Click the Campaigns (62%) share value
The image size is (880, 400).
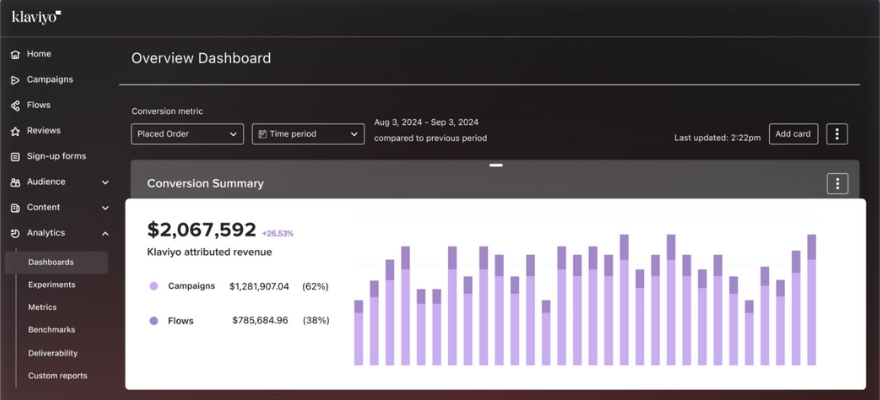click(315, 287)
